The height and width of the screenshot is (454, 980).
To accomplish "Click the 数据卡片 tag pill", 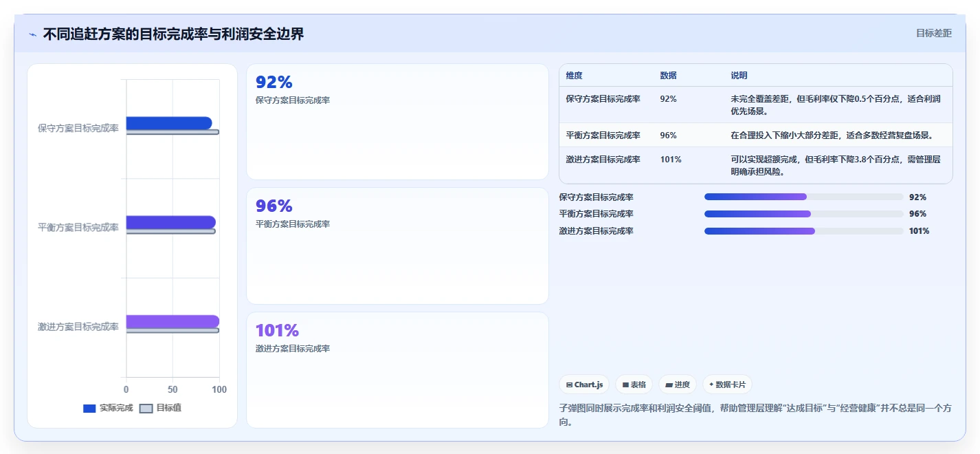I will click(727, 385).
